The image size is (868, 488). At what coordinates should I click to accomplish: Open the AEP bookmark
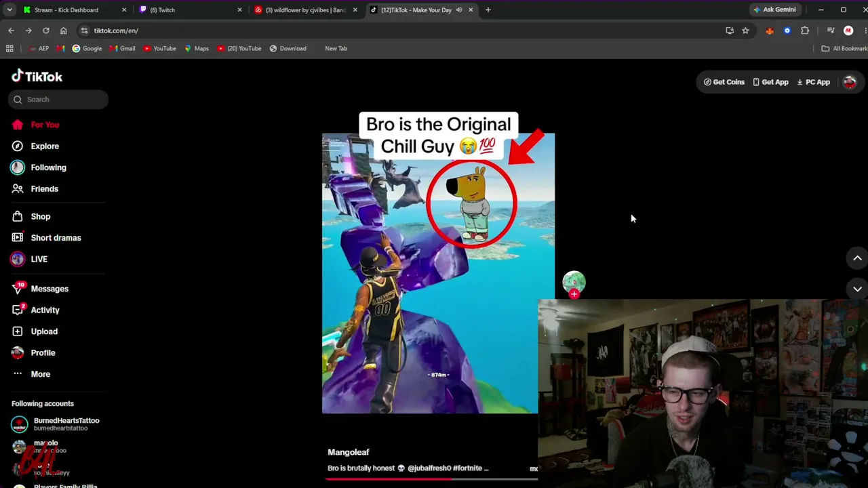(39, 49)
